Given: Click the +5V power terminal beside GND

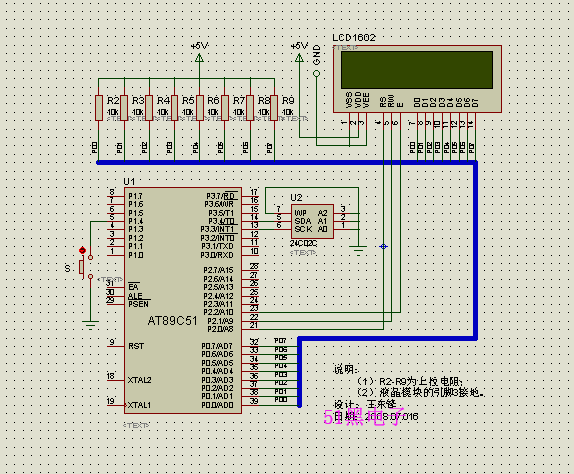Looking at the screenshot, I should point(299,57).
